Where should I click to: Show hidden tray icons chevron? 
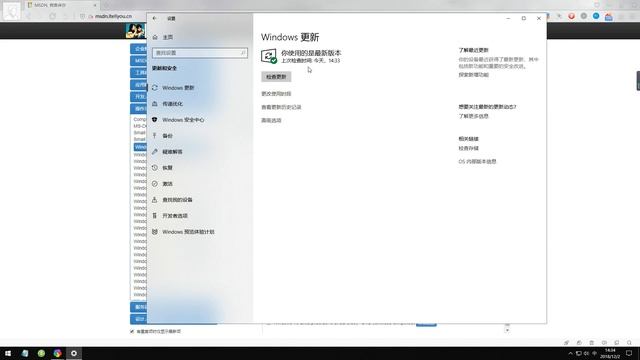(570, 353)
